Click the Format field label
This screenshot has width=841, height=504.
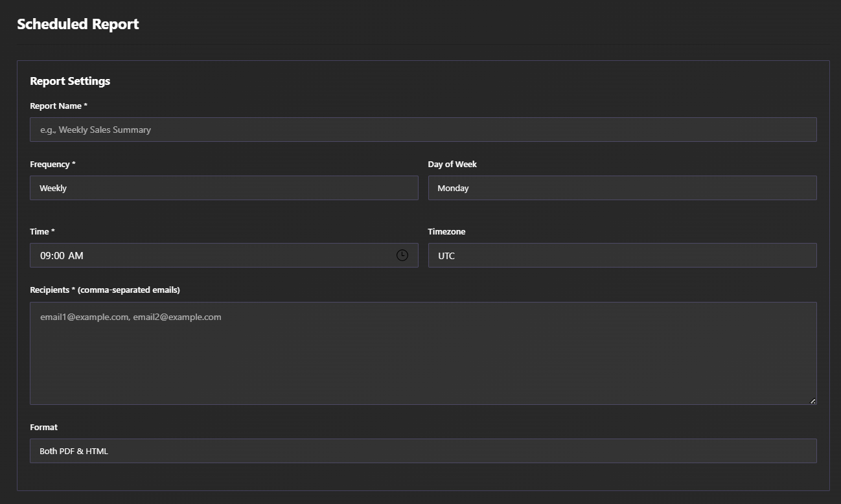coord(43,427)
